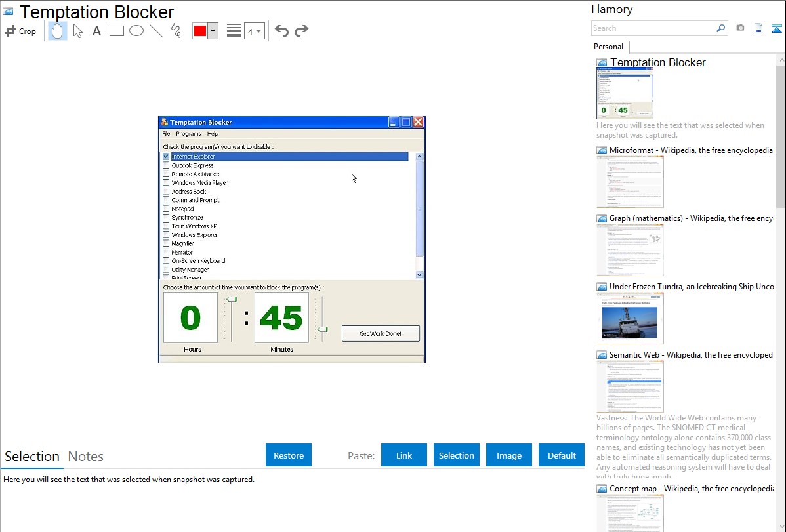This screenshot has height=532, width=786.
Task: Click the Minutes slider handle
Action: pos(322,329)
